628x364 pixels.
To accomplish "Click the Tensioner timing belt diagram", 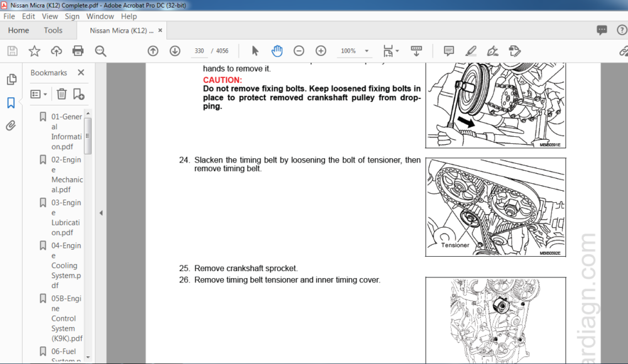I will (x=495, y=207).
